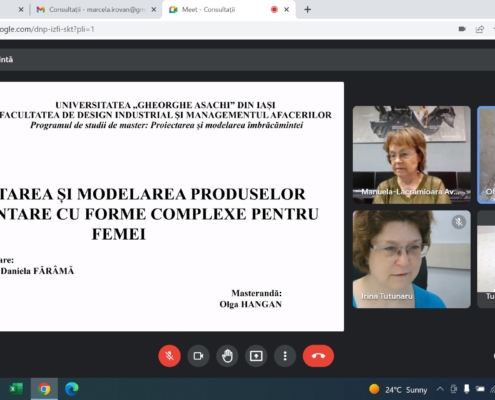This screenshot has width=495, height=400.
Task: Open Excel from the taskbar
Action: coord(16,389)
